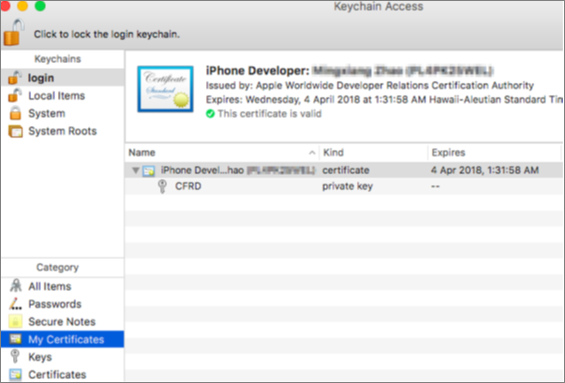Click the large Certificate Standard thumbnail

(x=165, y=89)
